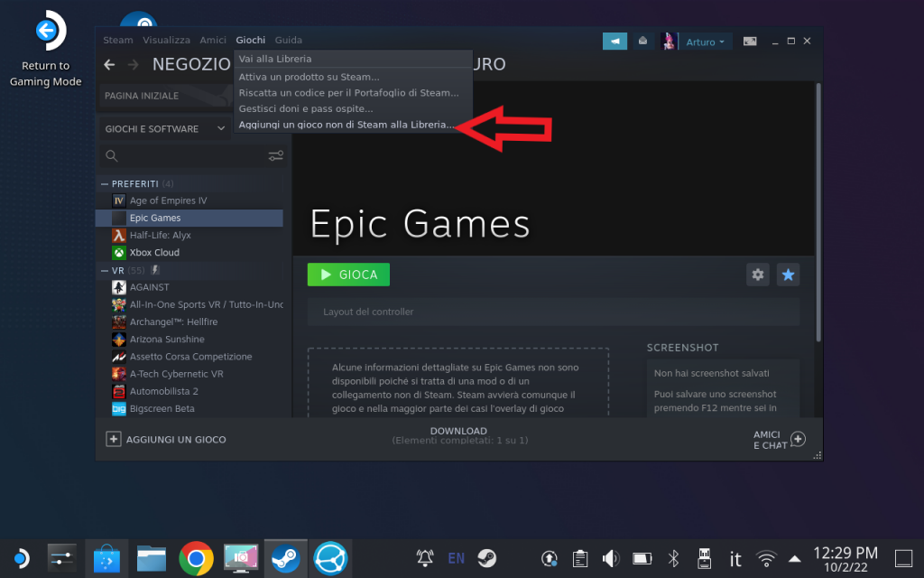
Task: Switch Steam to Big Picture mode
Action: (750, 42)
